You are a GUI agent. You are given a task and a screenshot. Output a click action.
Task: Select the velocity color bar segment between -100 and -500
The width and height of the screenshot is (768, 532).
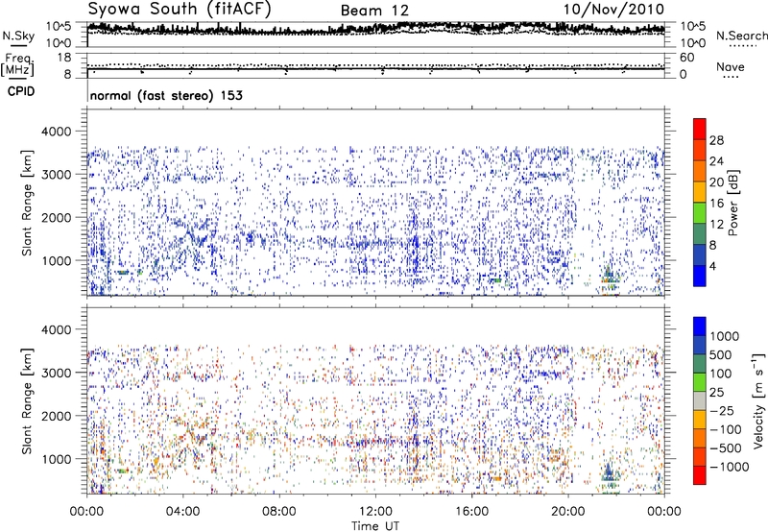point(700,438)
